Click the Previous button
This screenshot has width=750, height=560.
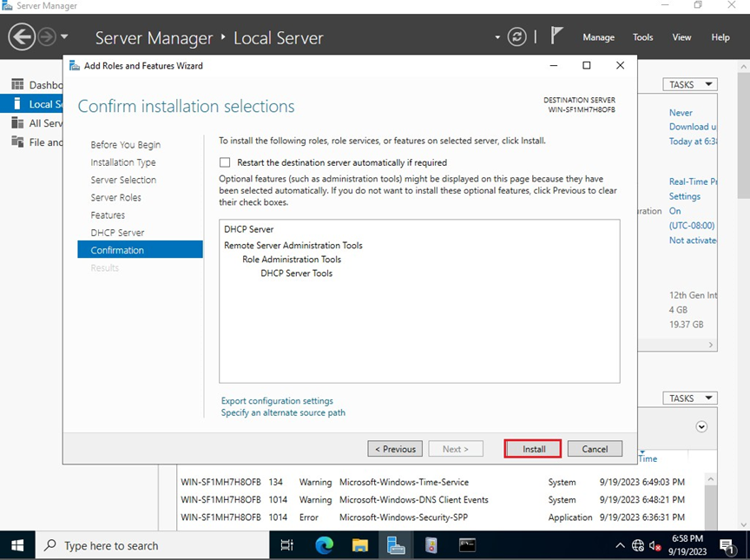pos(395,449)
